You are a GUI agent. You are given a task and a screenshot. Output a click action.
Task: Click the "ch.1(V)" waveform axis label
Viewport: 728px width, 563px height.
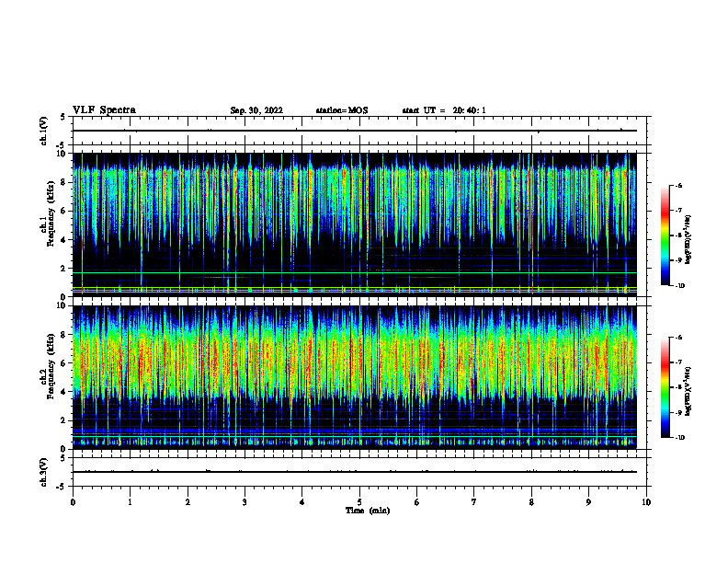[44, 131]
